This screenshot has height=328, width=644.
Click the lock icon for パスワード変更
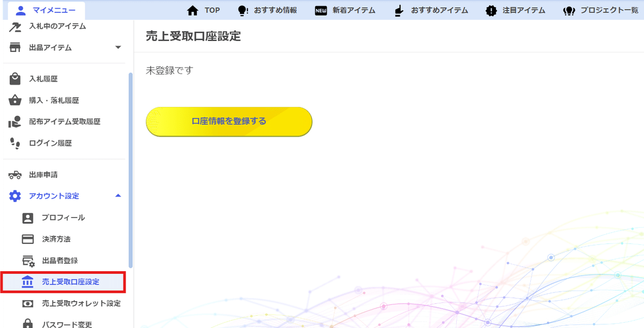[28, 324]
